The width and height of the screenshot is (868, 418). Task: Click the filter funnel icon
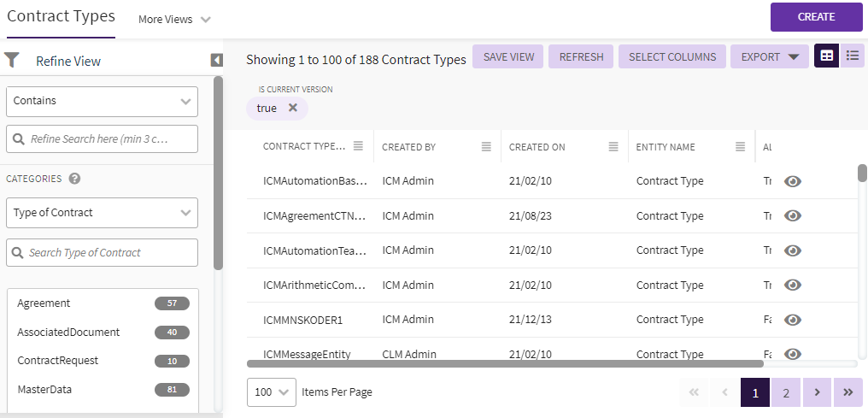12,60
